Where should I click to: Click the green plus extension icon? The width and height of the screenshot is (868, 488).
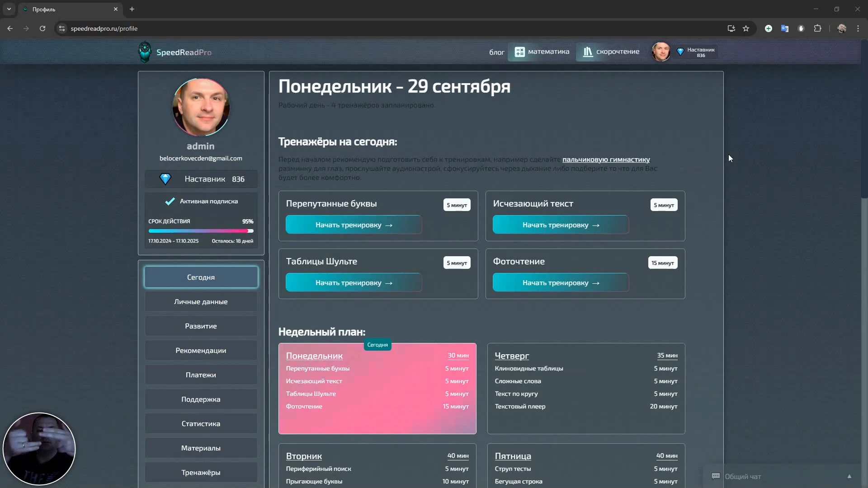[768, 28]
